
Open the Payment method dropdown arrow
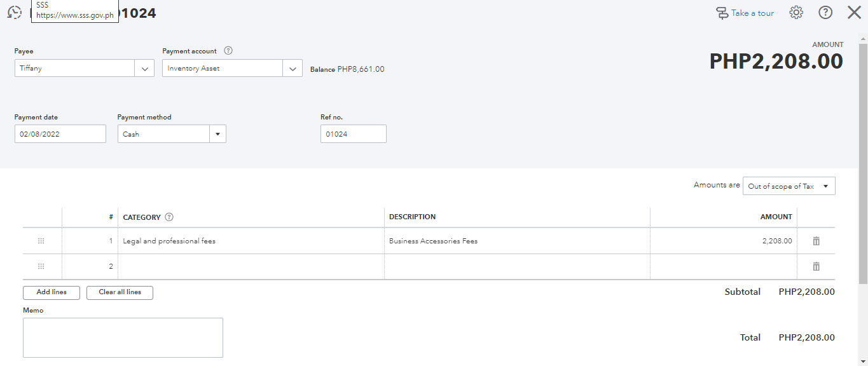217,134
